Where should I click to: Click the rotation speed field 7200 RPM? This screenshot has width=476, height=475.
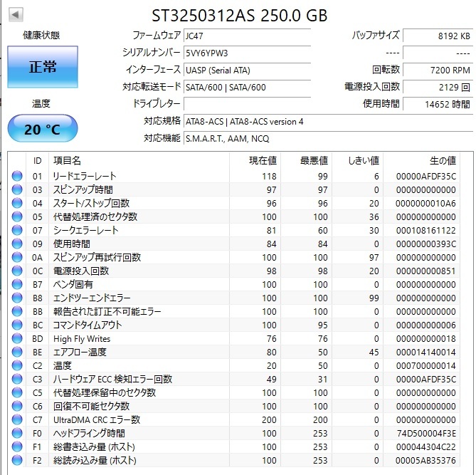(x=438, y=70)
